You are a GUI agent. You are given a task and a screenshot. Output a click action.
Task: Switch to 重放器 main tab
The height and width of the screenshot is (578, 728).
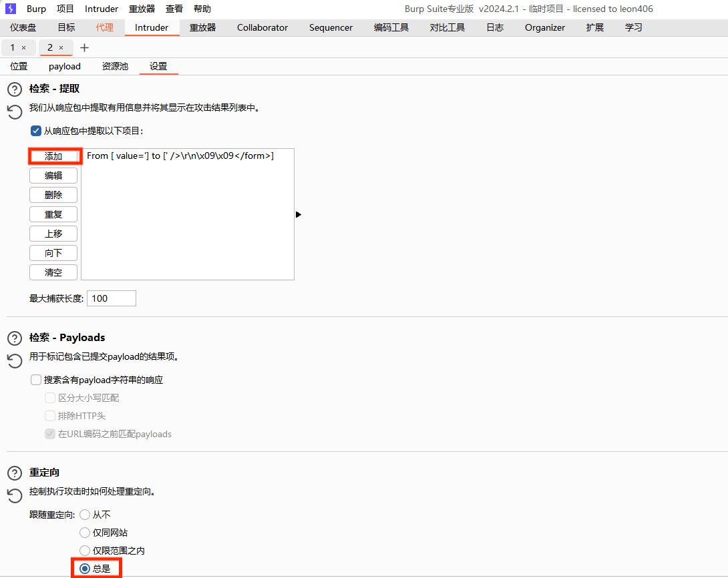click(202, 27)
